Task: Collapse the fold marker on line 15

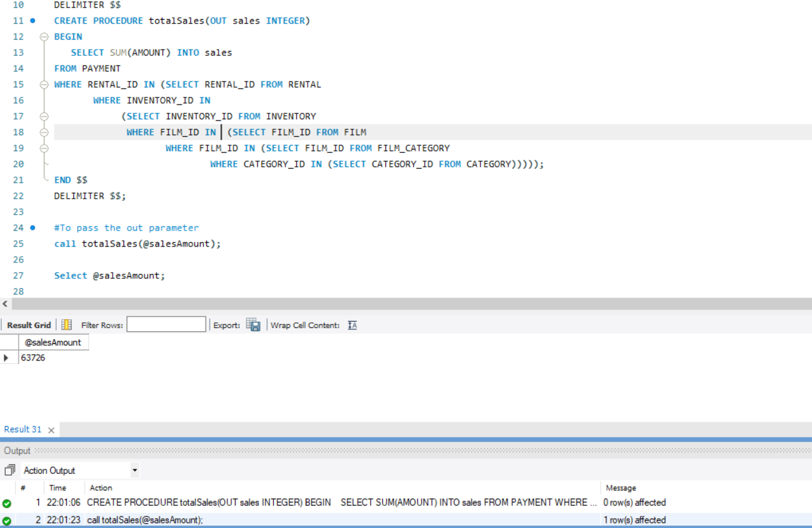Action: tap(44, 85)
